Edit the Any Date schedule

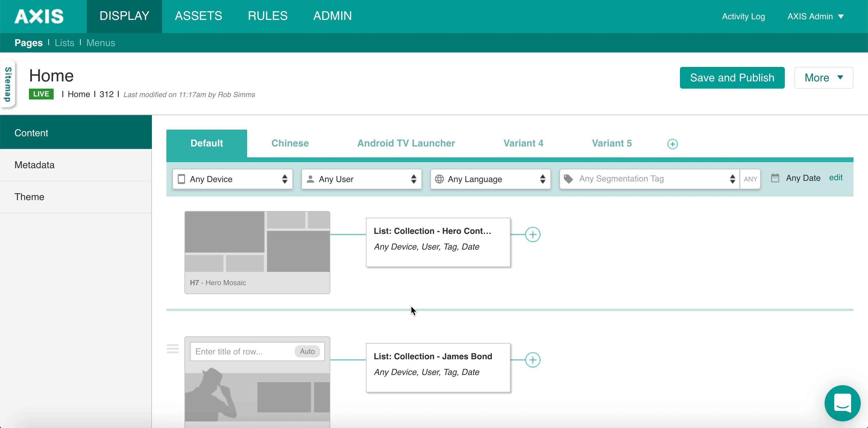pyautogui.click(x=836, y=178)
